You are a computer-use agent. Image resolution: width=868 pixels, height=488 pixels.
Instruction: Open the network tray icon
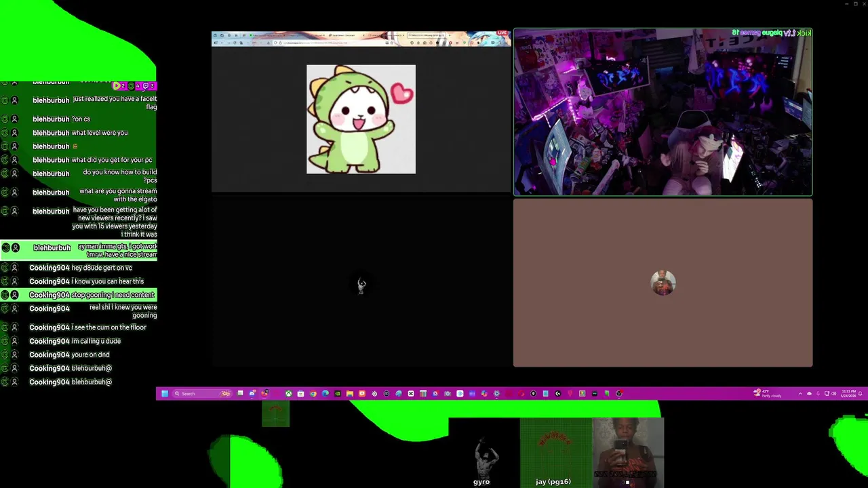coord(827,393)
